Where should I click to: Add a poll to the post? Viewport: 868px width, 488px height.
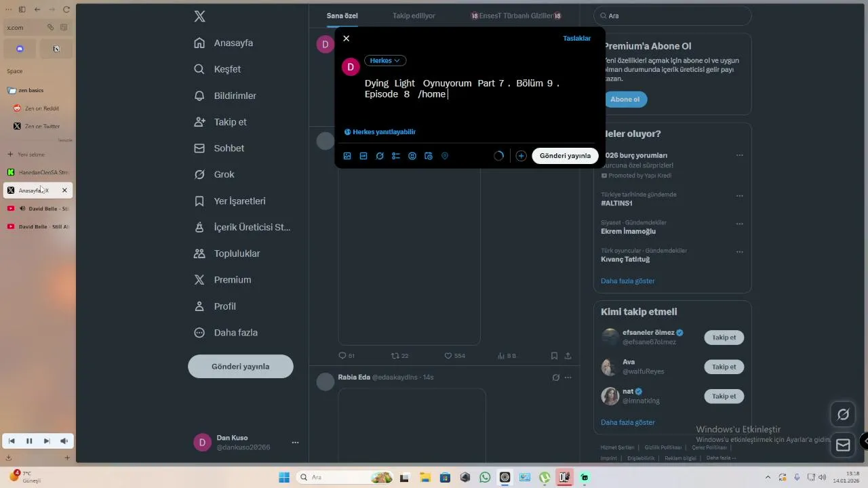(x=396, y=156)
